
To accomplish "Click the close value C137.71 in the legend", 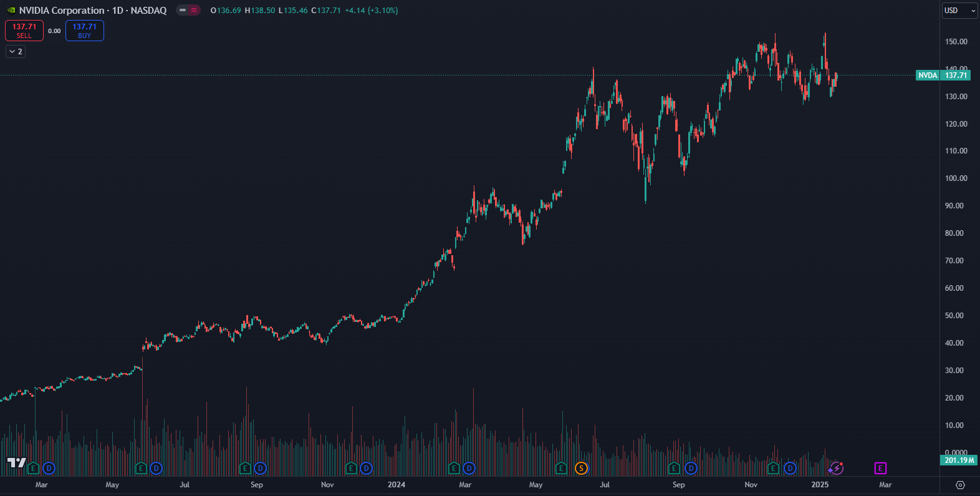I will [326, 11].
